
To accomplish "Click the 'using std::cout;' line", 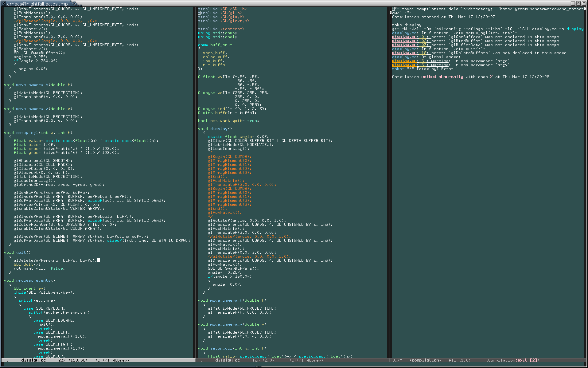I will tap(217, 33).
